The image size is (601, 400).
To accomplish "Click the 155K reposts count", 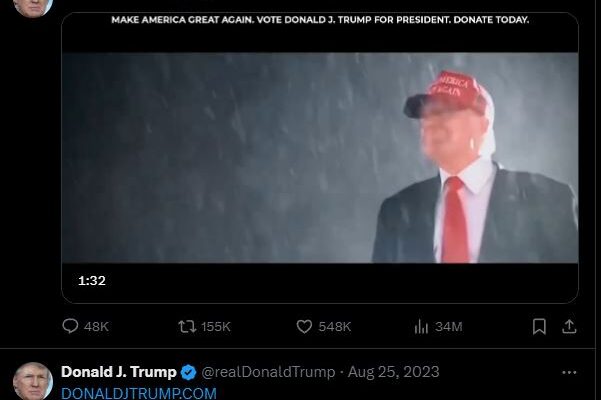I will pos(216,327).
